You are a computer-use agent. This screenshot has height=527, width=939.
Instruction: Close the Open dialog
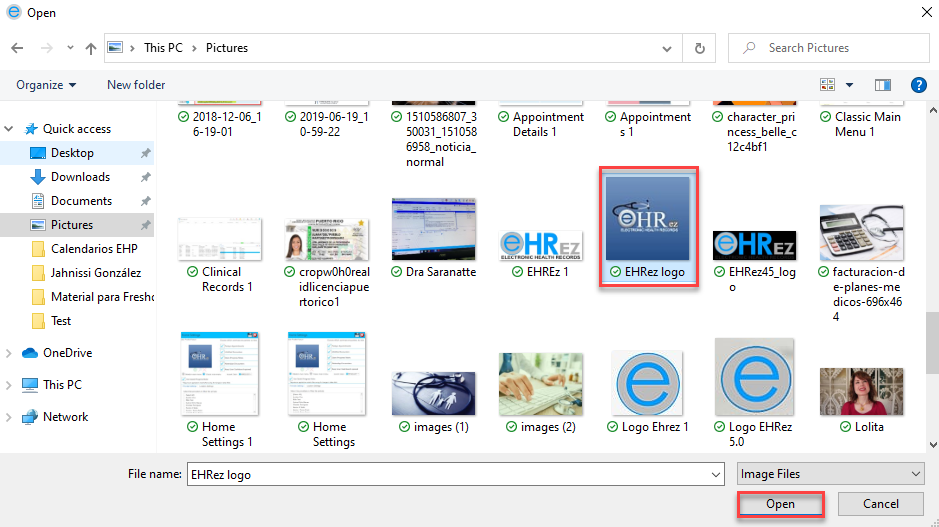(926, 13)
